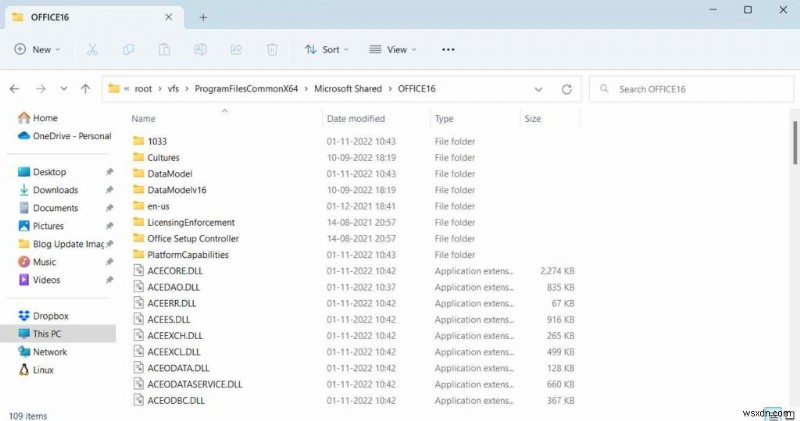Image resolution: width=800 pixels, height=421 pixels.
Task: Click the pin icon next to Music
Action: pos(109,262)
